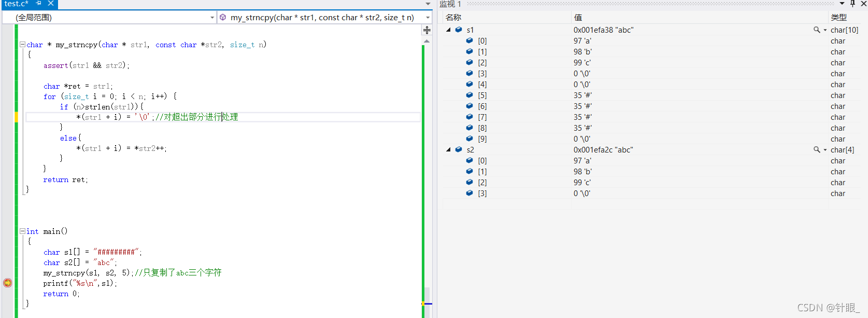Toggle the breakpoint at the printf line

click(x=7, y=283)
